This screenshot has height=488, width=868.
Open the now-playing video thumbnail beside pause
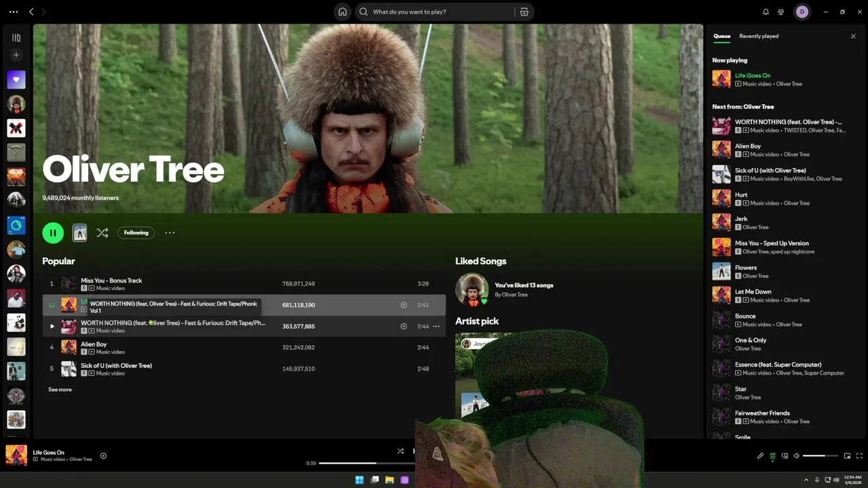click(x=79, y=232)
